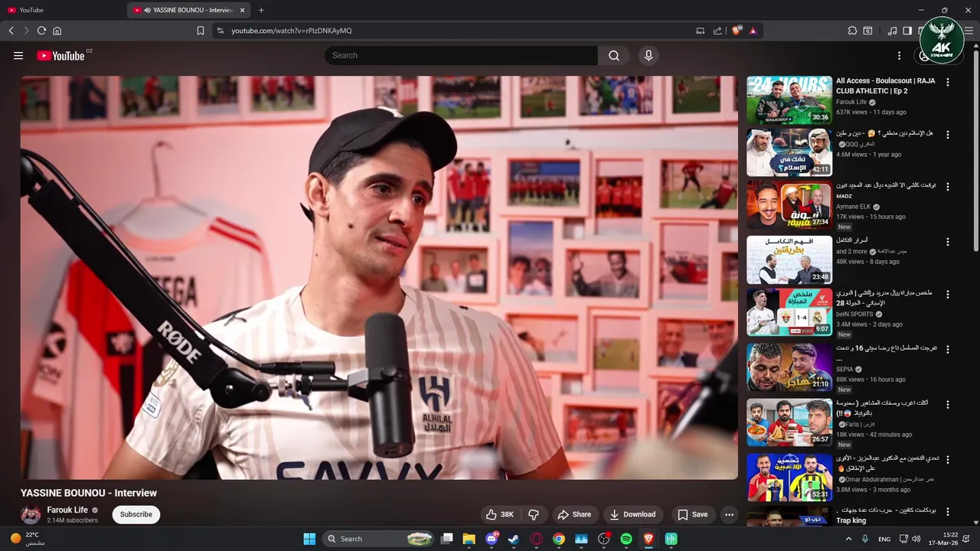The image size is (980, 551).
Task: Go to the YouTube home logo
Action: pos(60,55)
